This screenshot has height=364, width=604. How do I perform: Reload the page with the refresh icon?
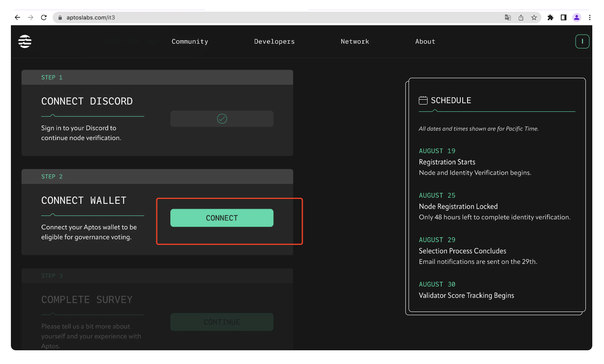(x=44, y=17)
